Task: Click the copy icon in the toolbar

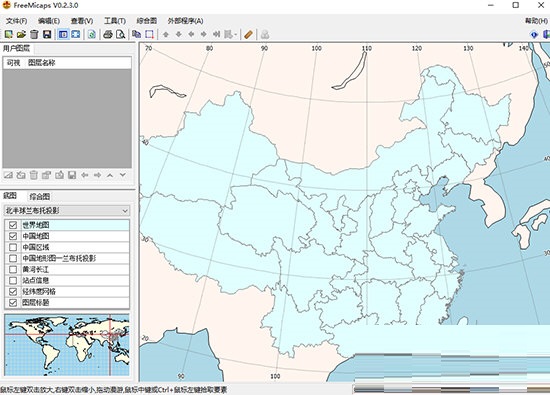Action: 136,34
